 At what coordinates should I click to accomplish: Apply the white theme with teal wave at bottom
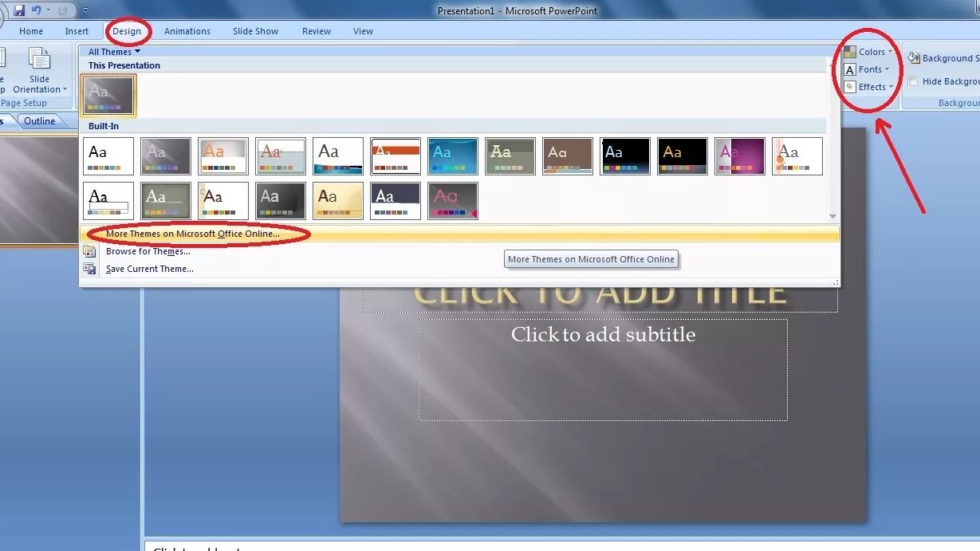point(338,156)
